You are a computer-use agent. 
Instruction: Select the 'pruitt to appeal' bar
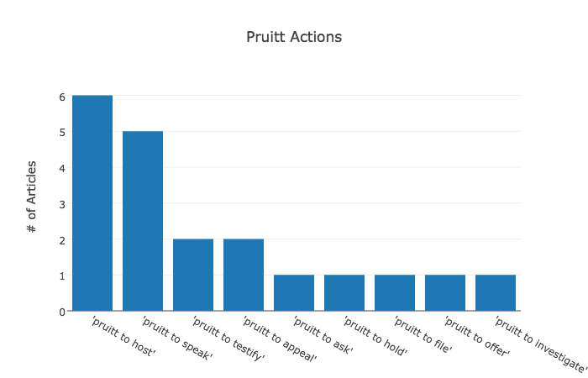click(x=244, y=275)
